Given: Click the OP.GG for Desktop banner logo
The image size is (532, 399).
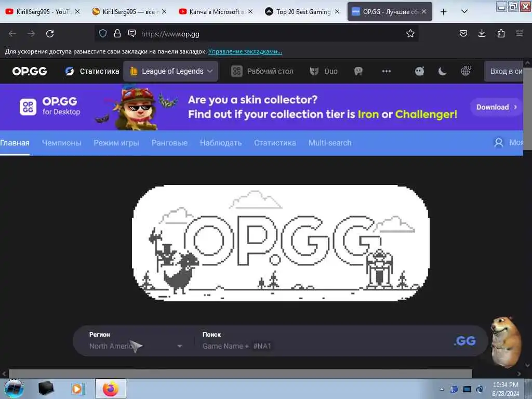Looking at the screenshot, I should coord(50,107).
